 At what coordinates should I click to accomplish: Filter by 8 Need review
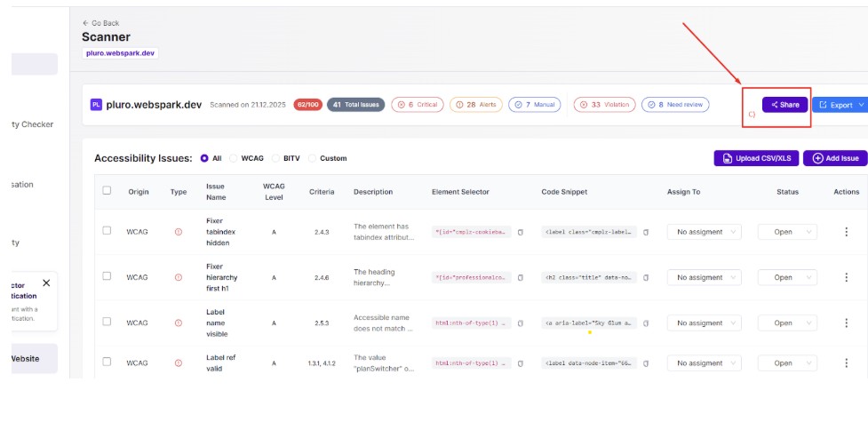click(675, 104)
